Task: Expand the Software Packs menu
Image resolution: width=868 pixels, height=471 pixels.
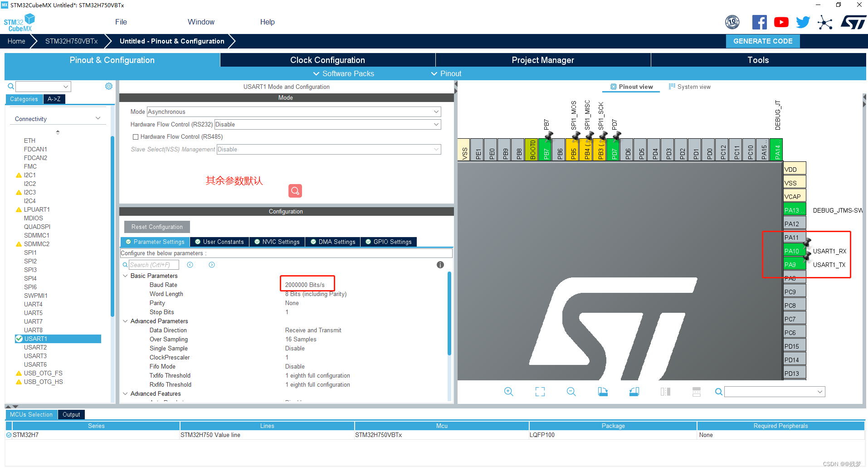Action: click(344, 73)
